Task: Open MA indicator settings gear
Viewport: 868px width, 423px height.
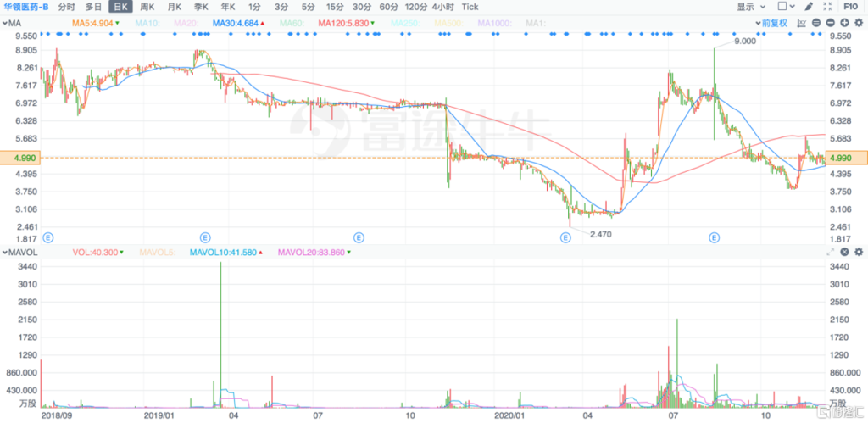Action: 858,23
